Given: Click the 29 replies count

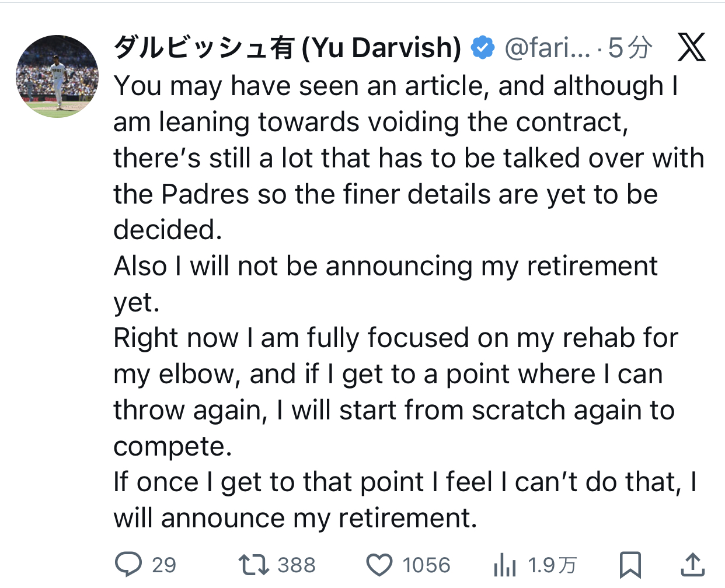Looking at the screenshot, I should [164, 565].
